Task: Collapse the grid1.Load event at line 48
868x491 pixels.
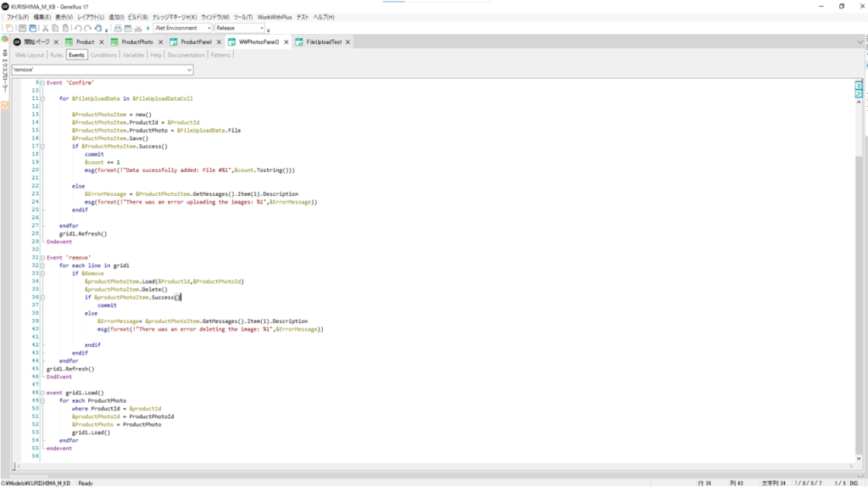Action: coord(42,393)
